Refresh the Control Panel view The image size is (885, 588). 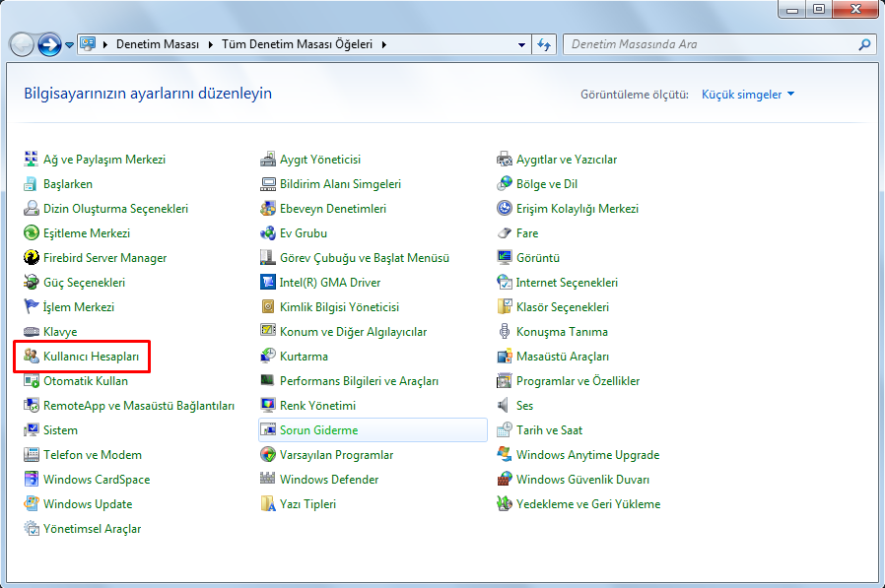pyautogui.click(x=544, y=44)
